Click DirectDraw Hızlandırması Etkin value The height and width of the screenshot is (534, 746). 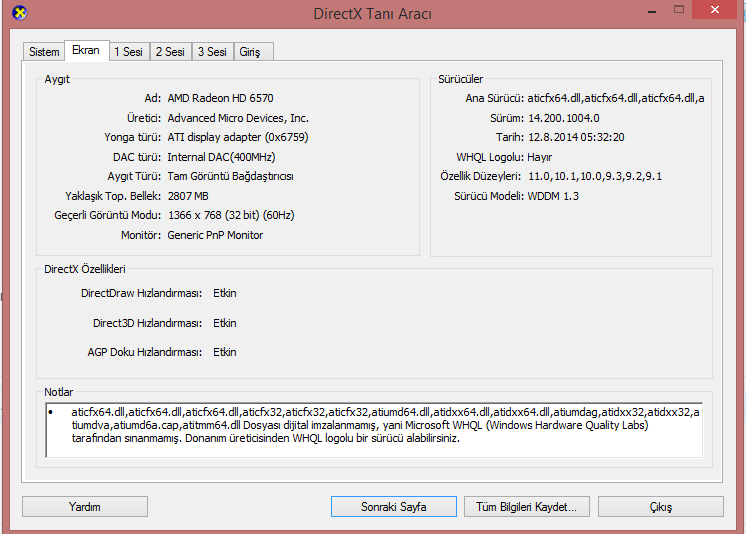click(225, 293)
